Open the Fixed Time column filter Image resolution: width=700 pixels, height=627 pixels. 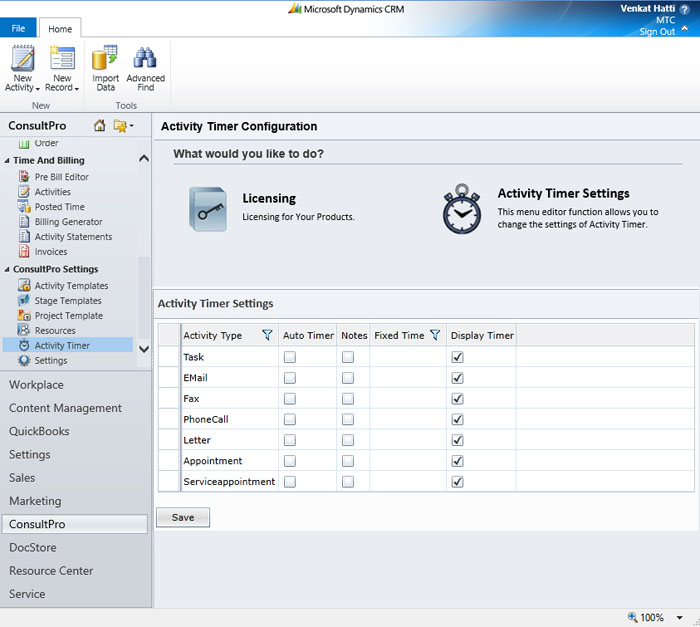(x=435, y=336)
